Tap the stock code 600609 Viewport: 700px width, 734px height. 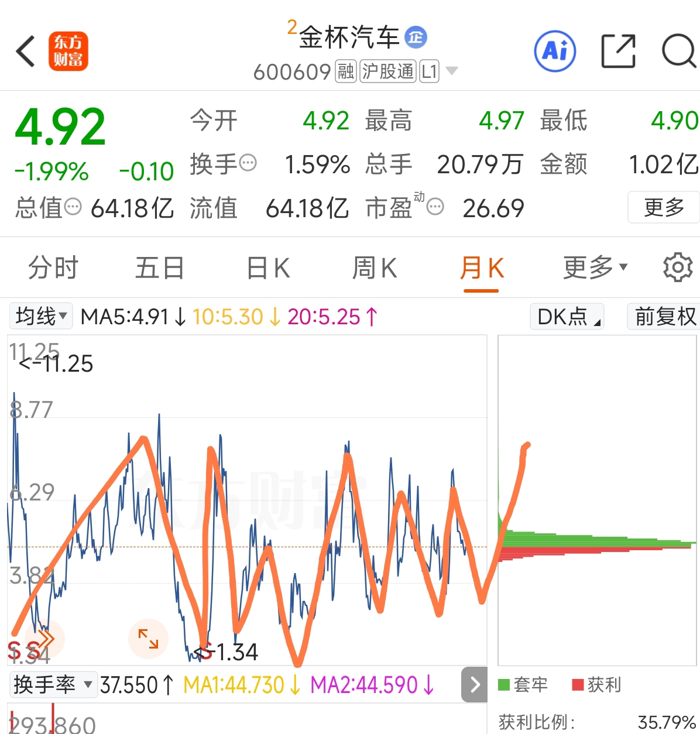point(292,72)
